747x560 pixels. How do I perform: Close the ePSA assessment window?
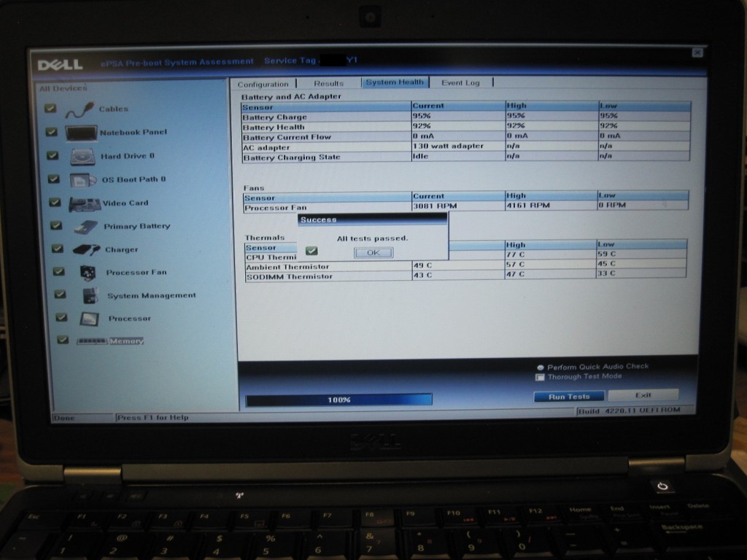tap(697, 52)
